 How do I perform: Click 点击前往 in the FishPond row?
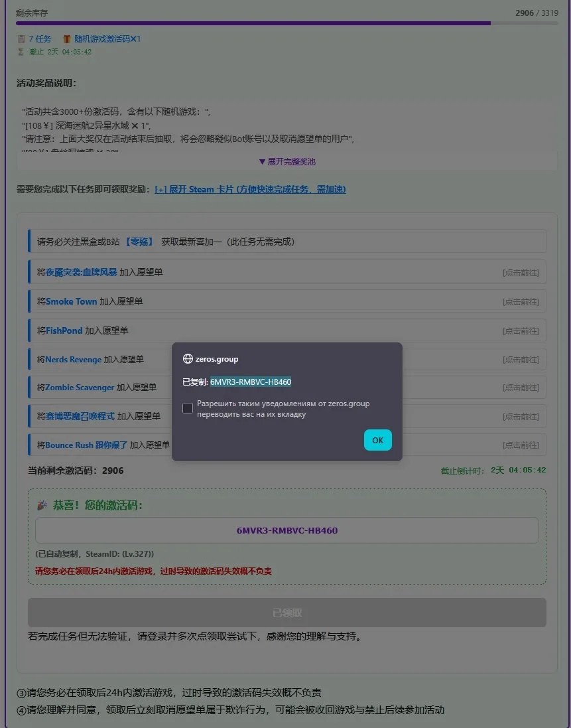click(x=521, y=331)
